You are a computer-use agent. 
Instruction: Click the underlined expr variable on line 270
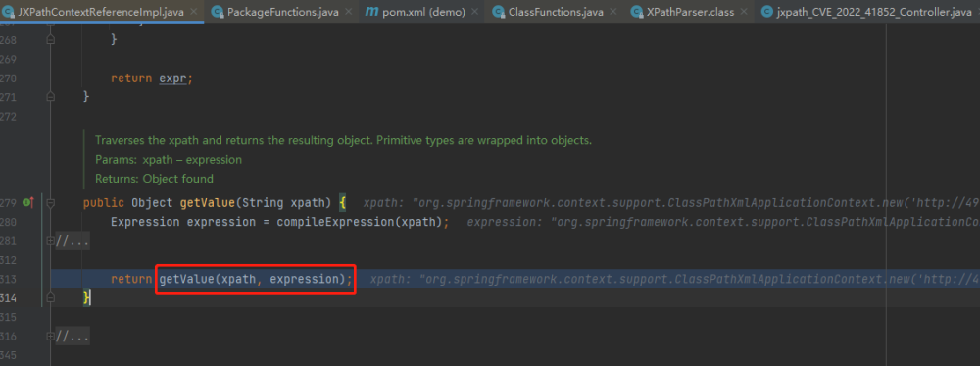[x=173, y=78]
